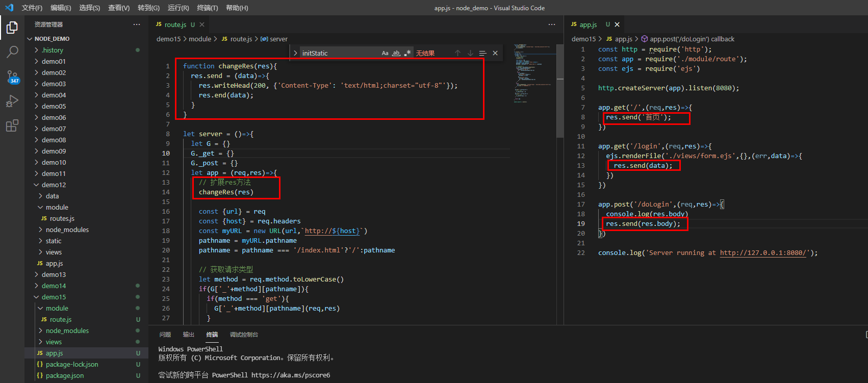Open the 转到(G) menu
This screenshot has width=868, height=383.
pyautogui.click(x=148, y=8)
